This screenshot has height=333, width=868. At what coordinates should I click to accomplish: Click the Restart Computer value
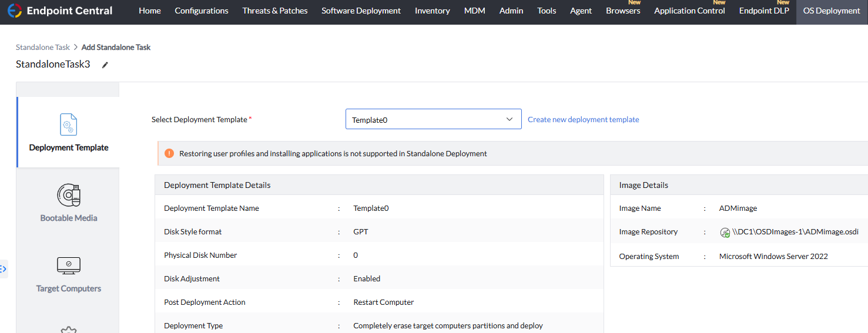pos(384,302)
